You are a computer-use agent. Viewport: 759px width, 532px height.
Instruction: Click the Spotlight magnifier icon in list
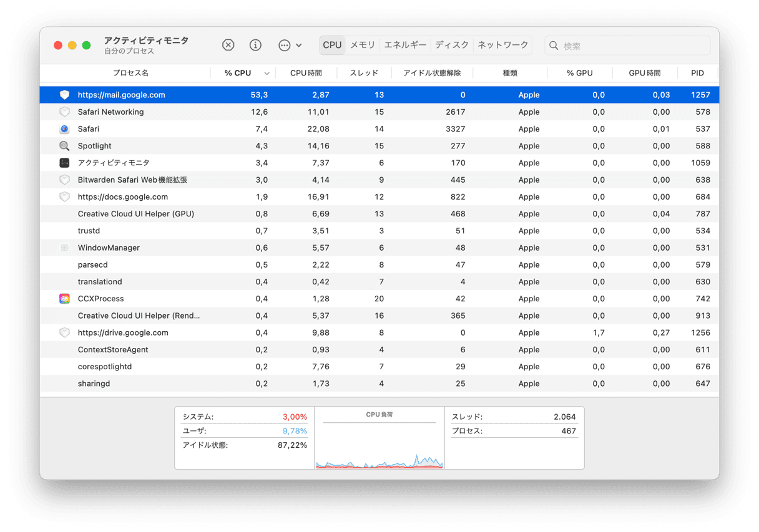[x=64, y=146]
